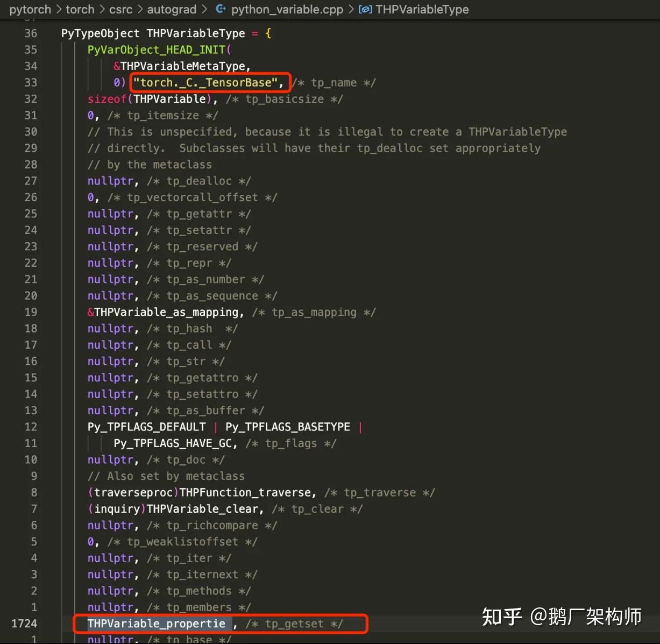The image size is (660, 644).
Task: Select line number 1724 in the gutter
Action: pyautogui.click(x=25, y=624)
